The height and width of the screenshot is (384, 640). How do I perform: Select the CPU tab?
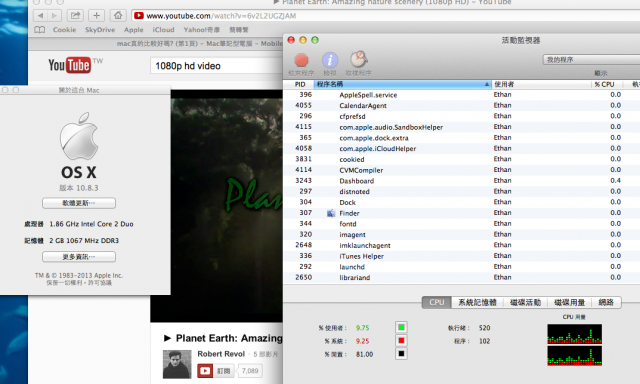(x=436, y=302)
